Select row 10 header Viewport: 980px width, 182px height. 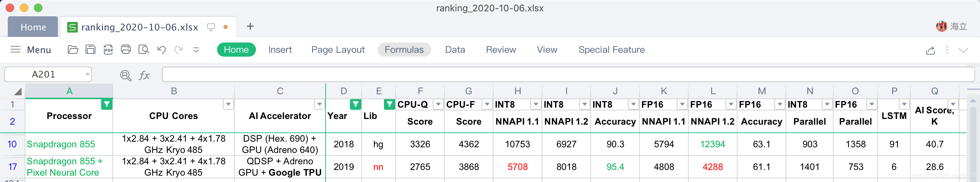click(12, 144)
